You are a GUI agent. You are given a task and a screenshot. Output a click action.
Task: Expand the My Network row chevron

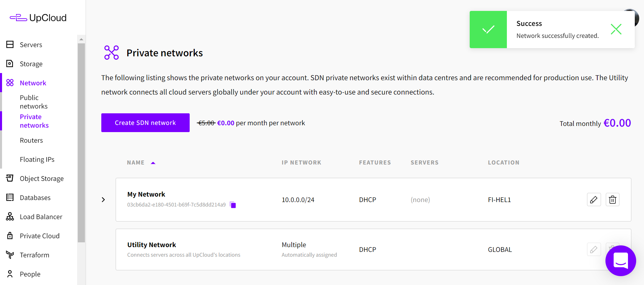tap(103, 200)
